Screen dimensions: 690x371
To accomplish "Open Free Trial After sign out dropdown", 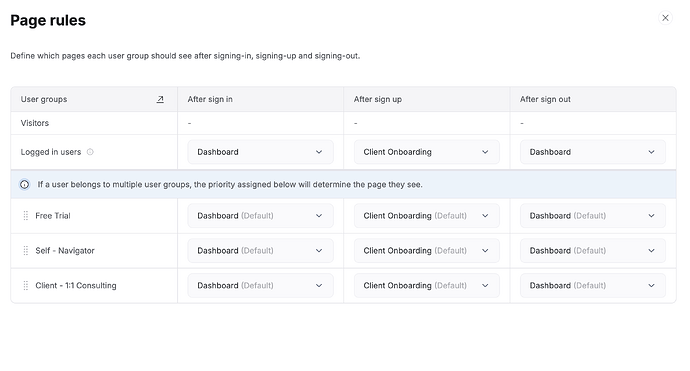I will tap(593, 216).
